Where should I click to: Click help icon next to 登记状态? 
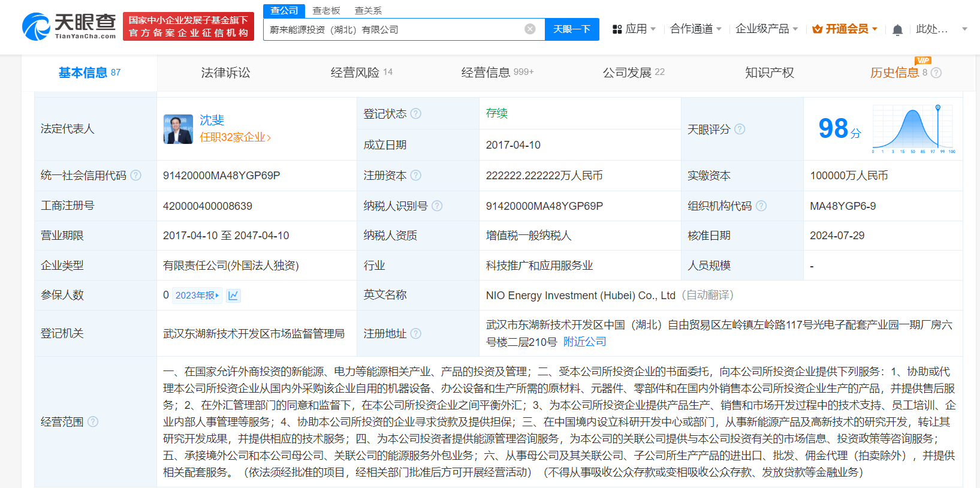416,113
